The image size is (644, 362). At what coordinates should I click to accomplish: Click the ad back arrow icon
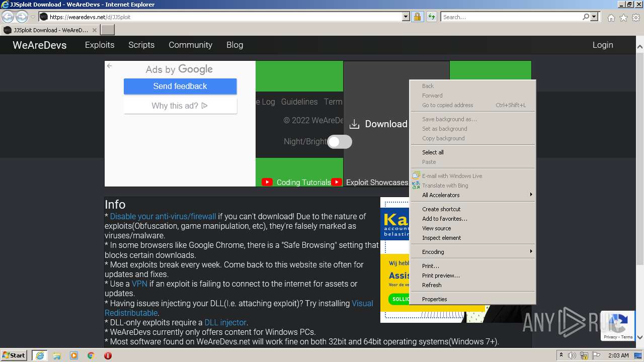[109, 66]
